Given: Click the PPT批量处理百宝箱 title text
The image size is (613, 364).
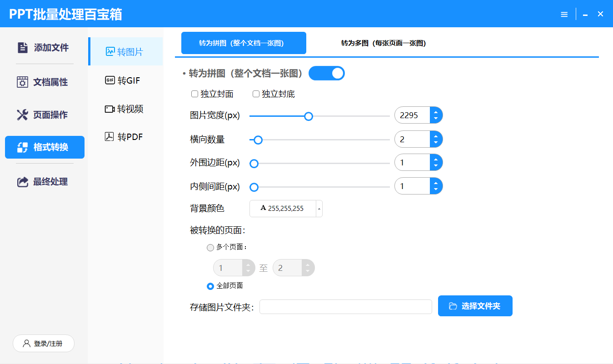Looking at the screenshot, I should [x=66, y=15].
